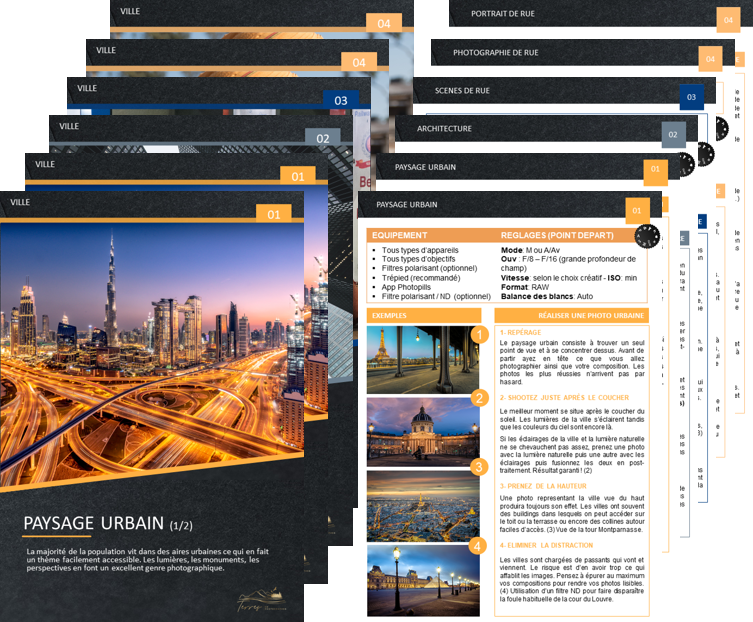Click the cover paragraph starting 'La majorité de la population'
753x622 pixels.
(x=147, y=560)
